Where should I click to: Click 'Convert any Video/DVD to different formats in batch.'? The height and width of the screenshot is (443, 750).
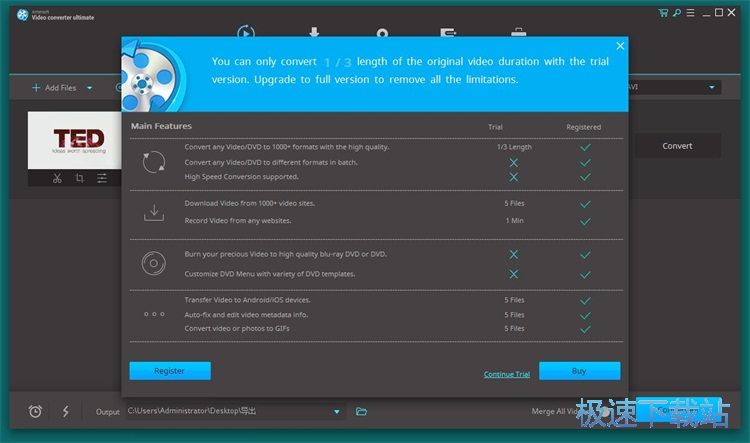(x=271, y=162)
